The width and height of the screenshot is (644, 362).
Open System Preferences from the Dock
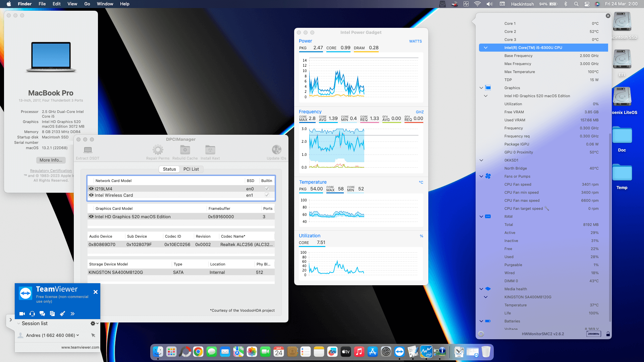[386, 352]
